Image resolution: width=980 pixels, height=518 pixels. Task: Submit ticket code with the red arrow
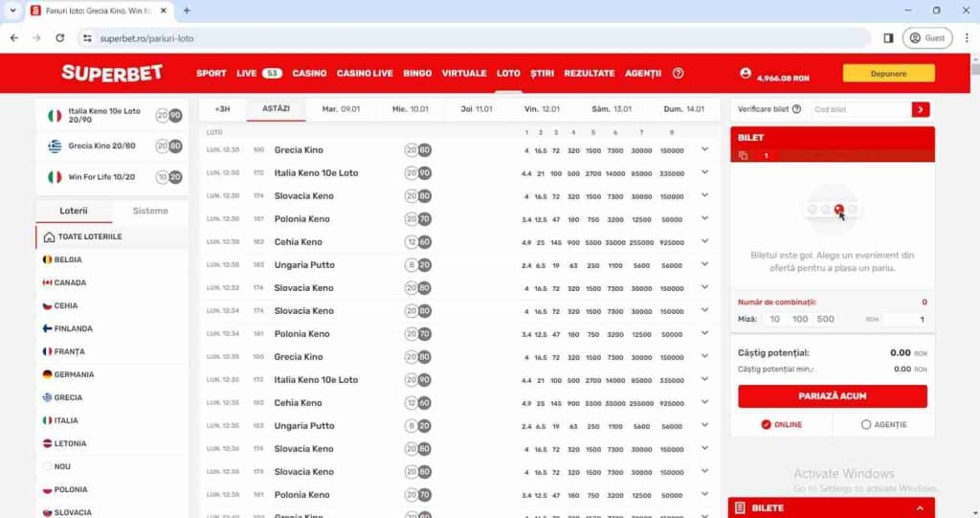point(921,109)
